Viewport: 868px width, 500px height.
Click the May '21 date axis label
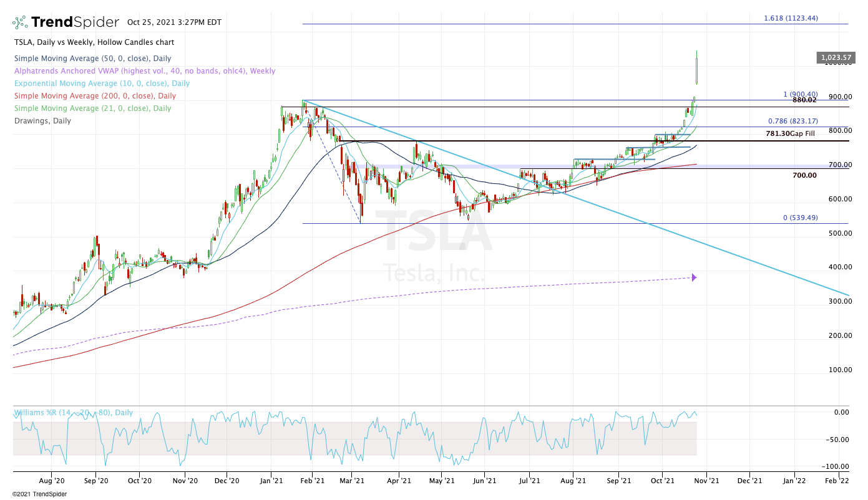(x=441, y=481)
